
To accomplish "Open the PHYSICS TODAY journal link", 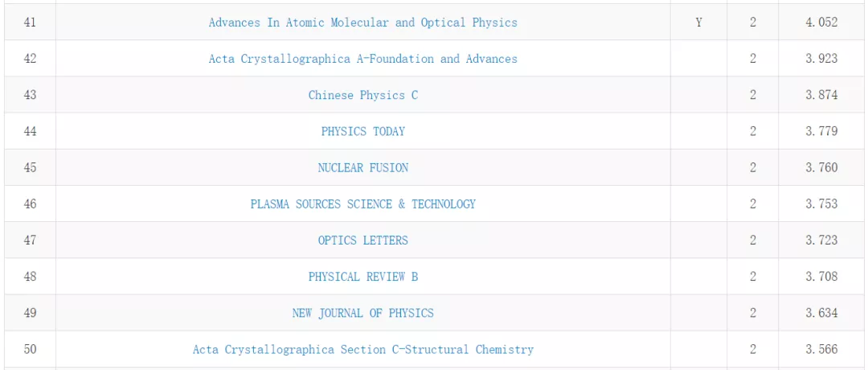I will 362,131.
